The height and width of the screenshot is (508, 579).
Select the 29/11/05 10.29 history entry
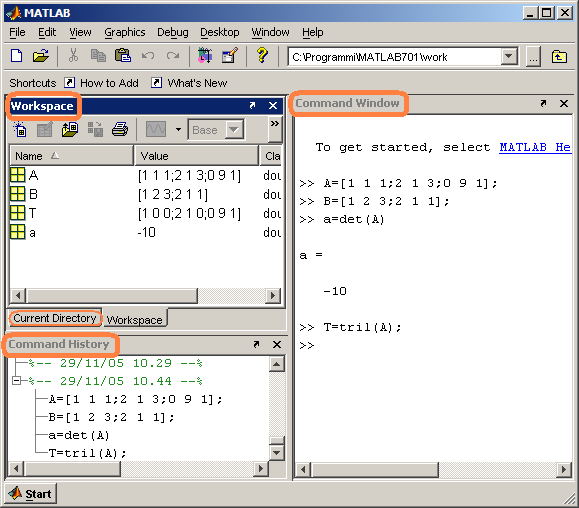(115, 363)
